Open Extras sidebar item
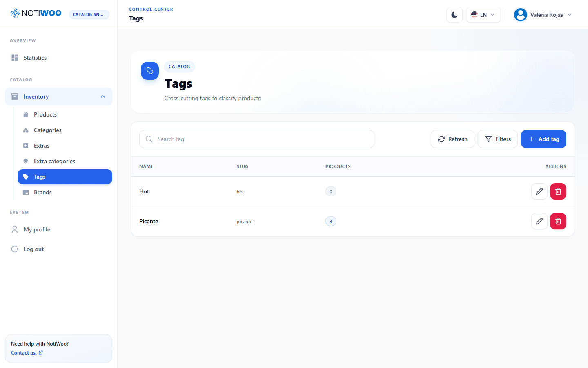 (65, 146)
